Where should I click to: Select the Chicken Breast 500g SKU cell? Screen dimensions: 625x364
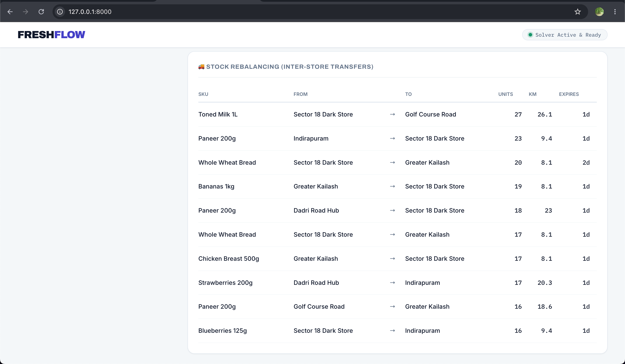tap(229, 259)
